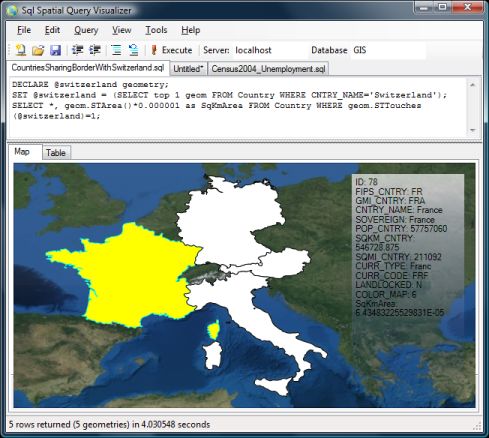Image resolution: width=489 pixels, height=438 pixels.
Task: Click the Server field showing localhost
Action: (x=270, y=50)
